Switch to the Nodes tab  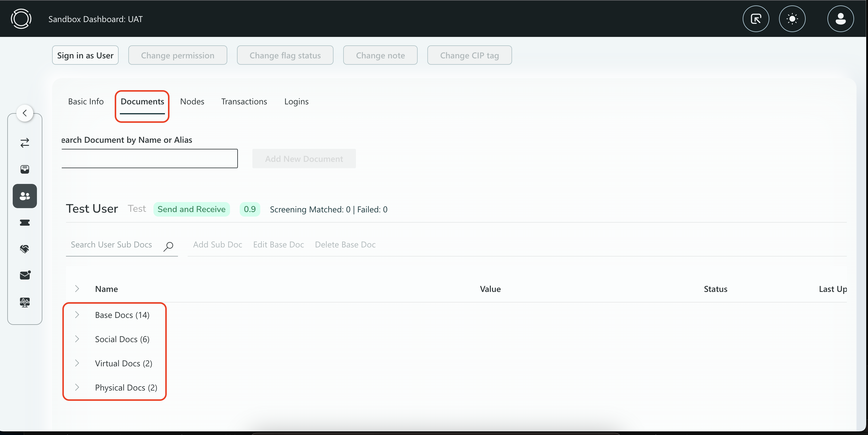coord(192,101)
